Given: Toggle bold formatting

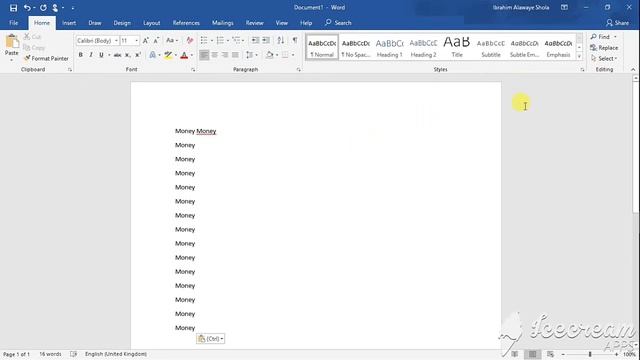Looking at the screenshot, I should pos(81,55).
